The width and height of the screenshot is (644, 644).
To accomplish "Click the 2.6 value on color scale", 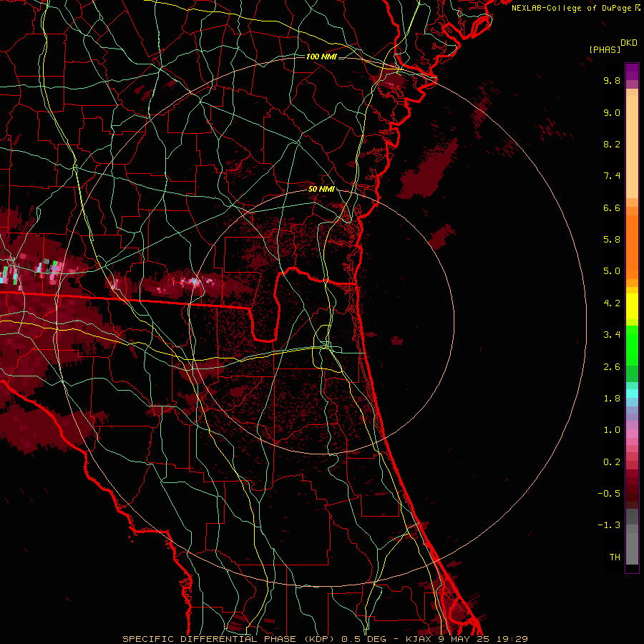I will [x=612, y=367].
